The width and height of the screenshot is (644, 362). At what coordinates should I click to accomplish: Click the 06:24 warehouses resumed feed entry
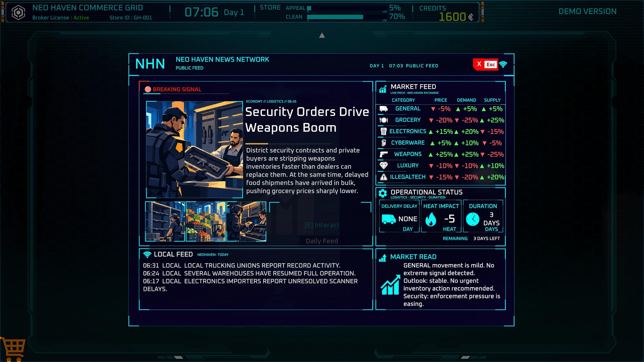click(x=249, y=274)
